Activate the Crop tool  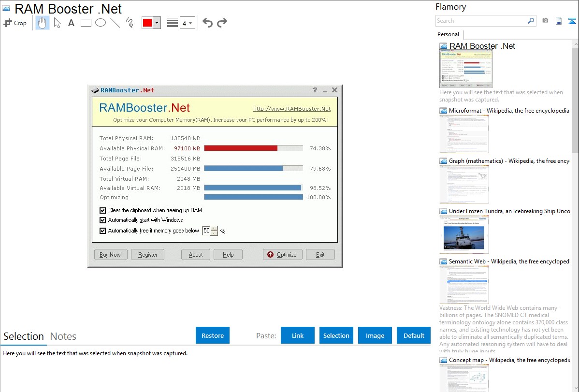[15, 23]
